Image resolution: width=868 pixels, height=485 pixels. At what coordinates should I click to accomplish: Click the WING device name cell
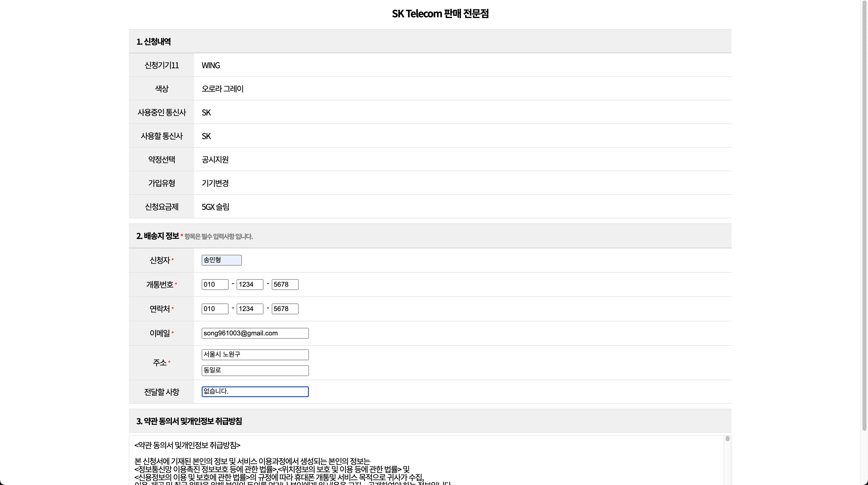211,65
